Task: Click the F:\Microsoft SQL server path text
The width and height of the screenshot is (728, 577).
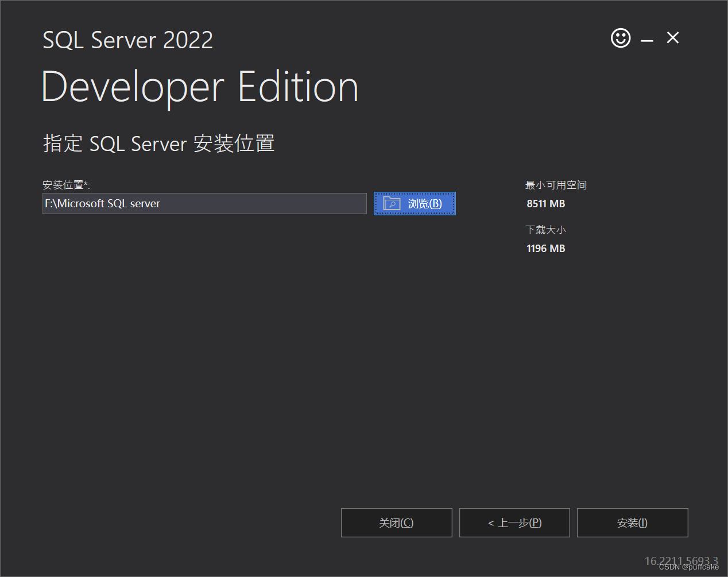Action: pos(103,204)
